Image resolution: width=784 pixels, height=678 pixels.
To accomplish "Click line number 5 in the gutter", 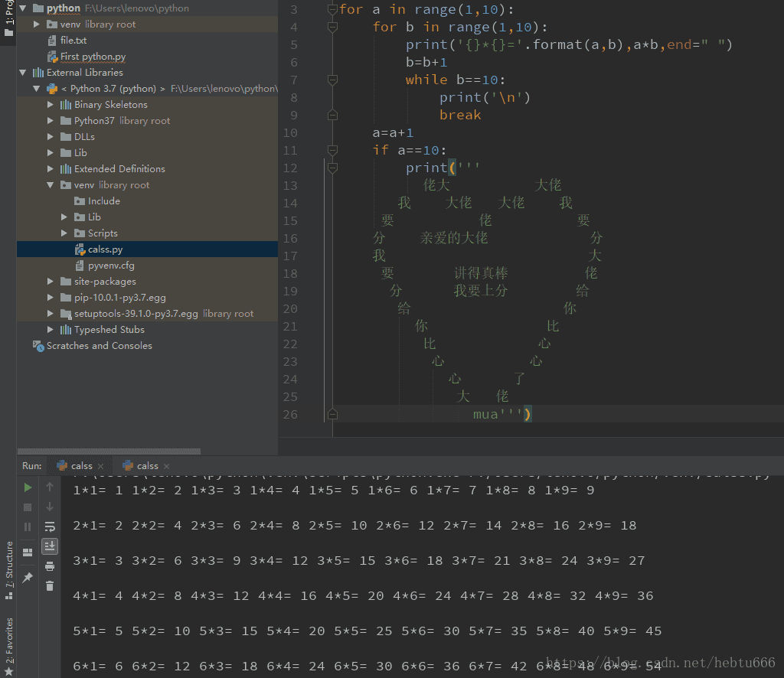I will pyautogui.click(x=293, y=44).
